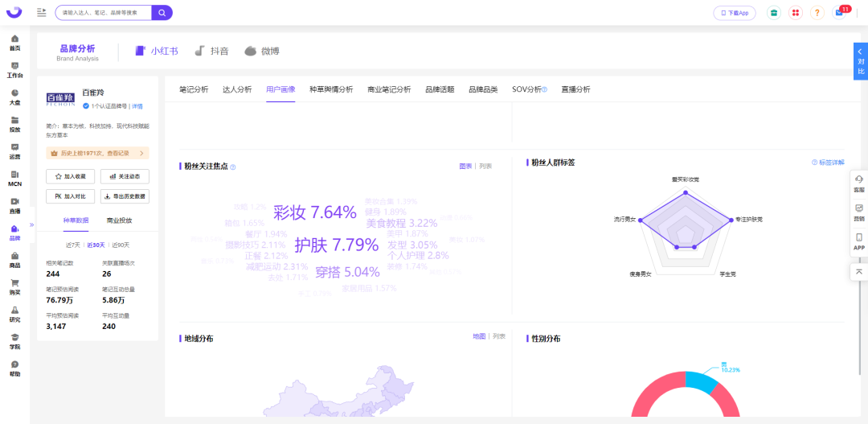Open the 历史上榜1971次 record chevron
This screenshot has width=868, height=424.
141,153
